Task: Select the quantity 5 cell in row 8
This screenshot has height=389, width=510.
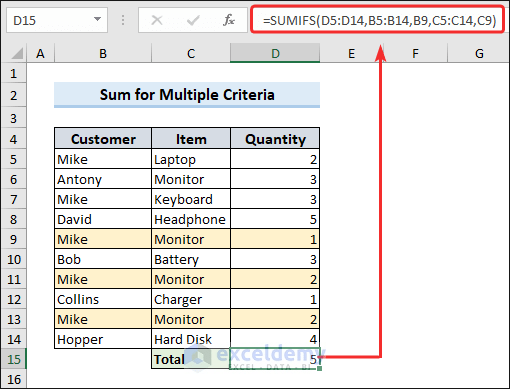Action: (x=275, y=219)
